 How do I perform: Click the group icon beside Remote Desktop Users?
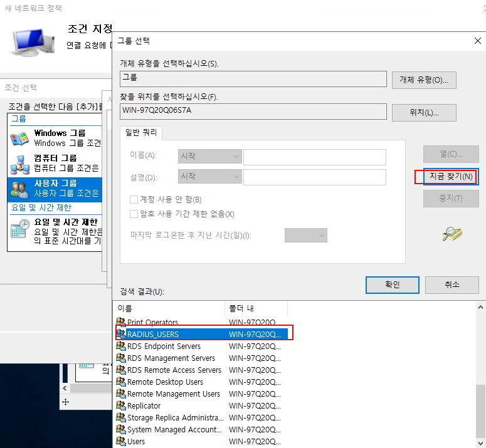coord(121,382)
